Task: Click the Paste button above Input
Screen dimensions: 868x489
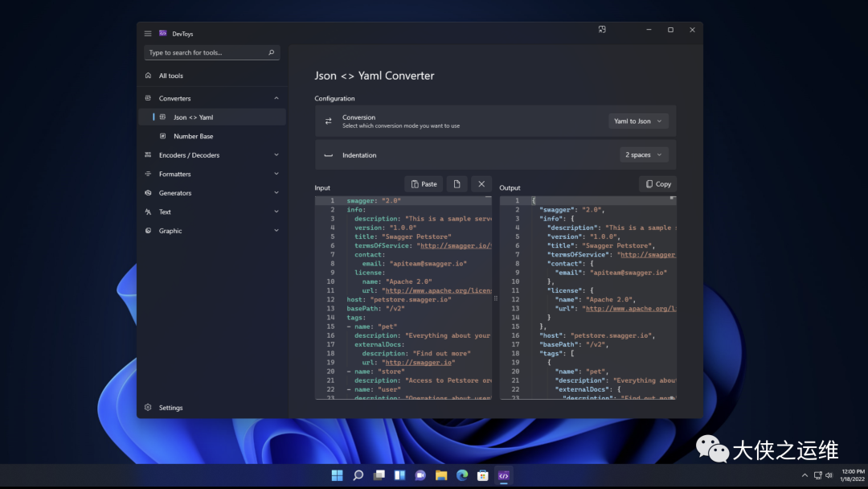Action: point(424,184)
